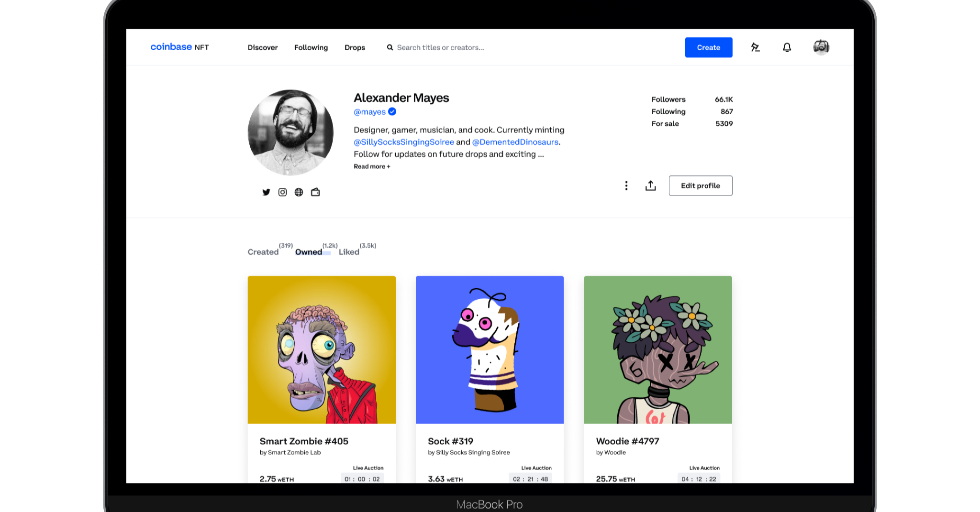This screenshot has height=512, width=980.
Task: Open user avatar account menu
Action: coord(821,47)
